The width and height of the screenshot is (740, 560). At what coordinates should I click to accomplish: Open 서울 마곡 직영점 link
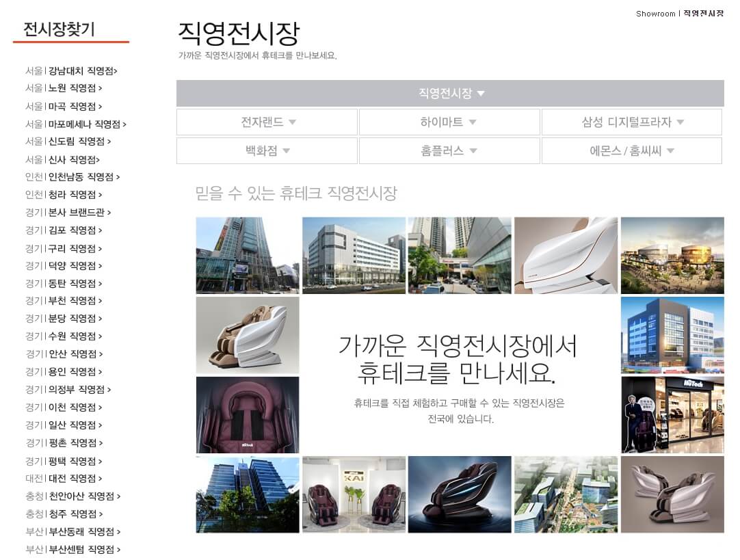coord(64,107)
